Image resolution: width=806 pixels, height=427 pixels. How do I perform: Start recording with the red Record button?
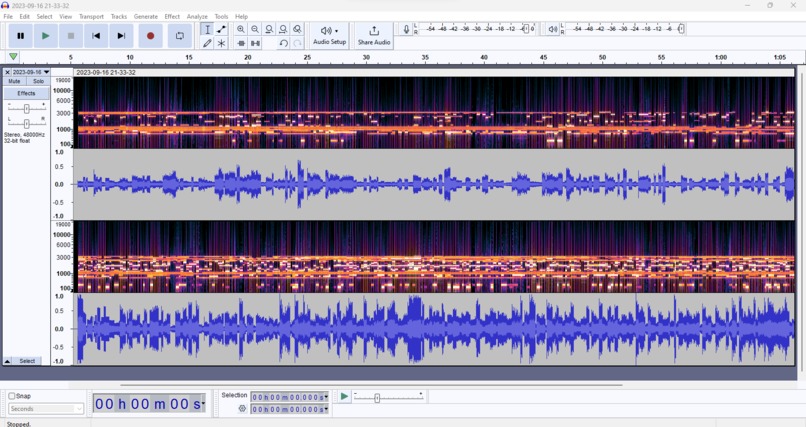[151, 36]
